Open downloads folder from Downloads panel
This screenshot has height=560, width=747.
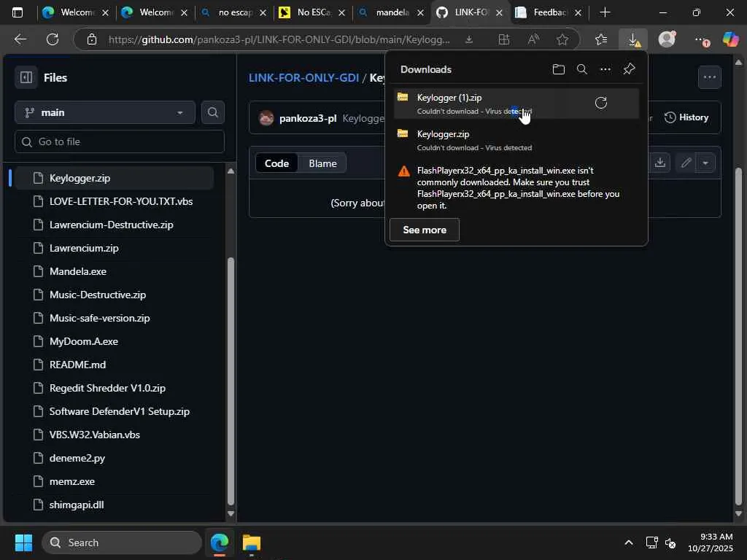coord(558,69)
